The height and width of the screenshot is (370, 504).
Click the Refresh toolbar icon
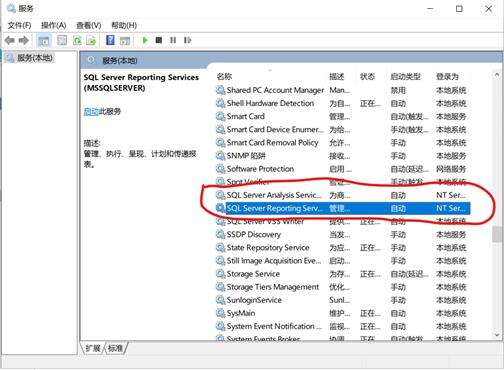(77, 41)
